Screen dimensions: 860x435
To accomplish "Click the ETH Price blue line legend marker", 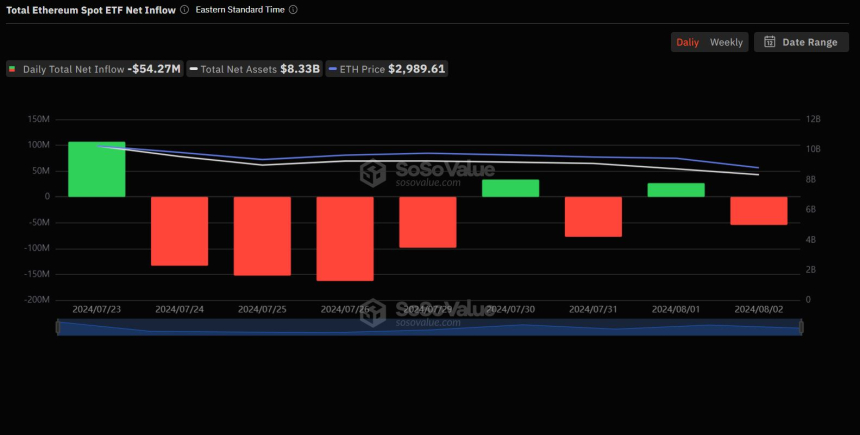I will [x=335, y=70].
